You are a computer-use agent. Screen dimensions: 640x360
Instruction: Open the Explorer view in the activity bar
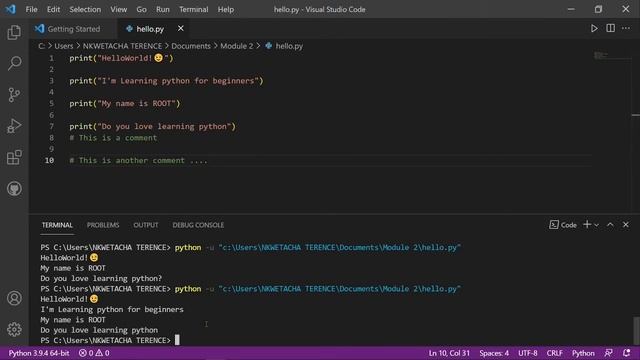14,32
